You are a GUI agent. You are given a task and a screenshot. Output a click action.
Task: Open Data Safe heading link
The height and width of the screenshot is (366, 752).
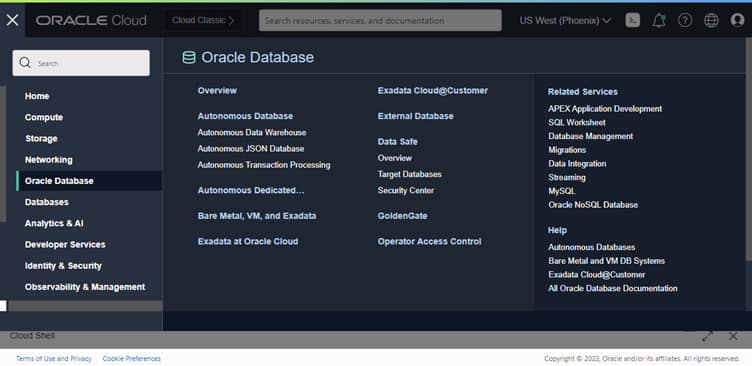pos(398,142)
